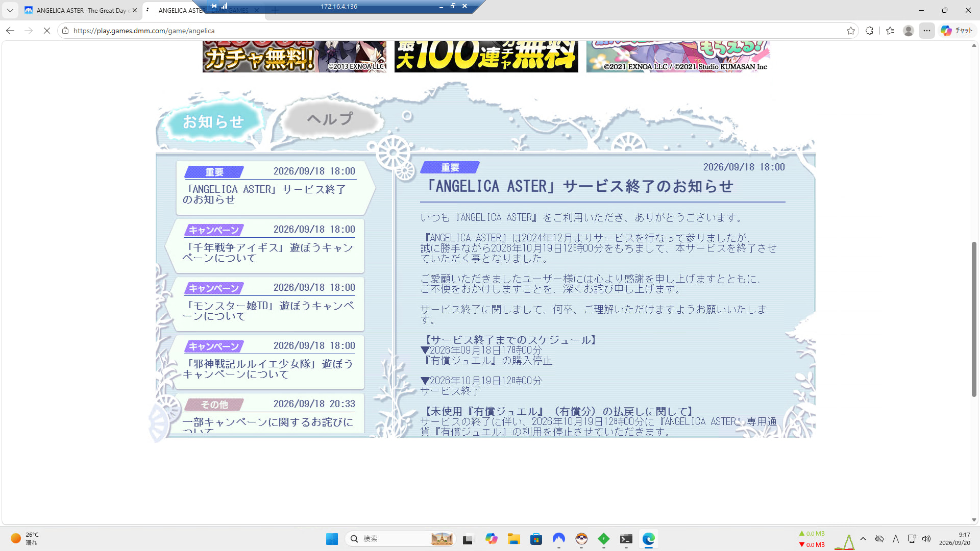
Task: Switch to the ヘルプ tab
Action: point(330,119)
